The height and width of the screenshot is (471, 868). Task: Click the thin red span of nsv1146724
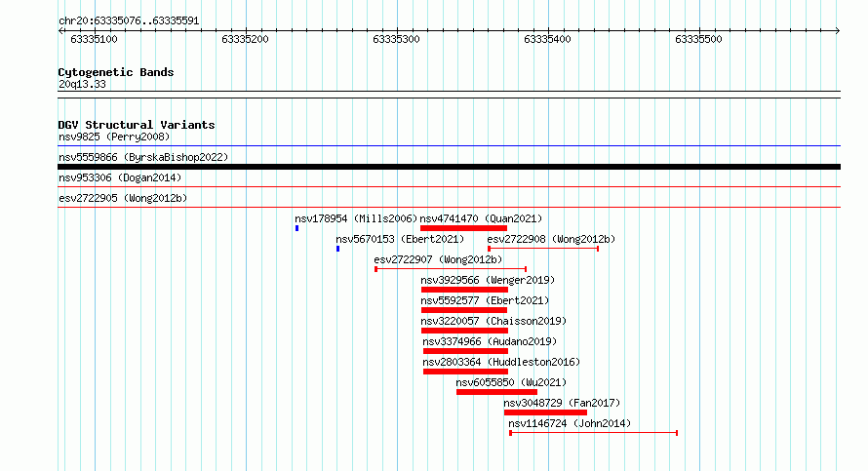click(593, 433)
